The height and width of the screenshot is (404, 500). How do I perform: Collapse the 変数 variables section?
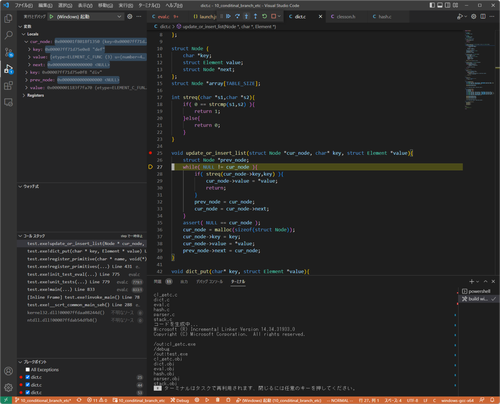tap(20, 26)
